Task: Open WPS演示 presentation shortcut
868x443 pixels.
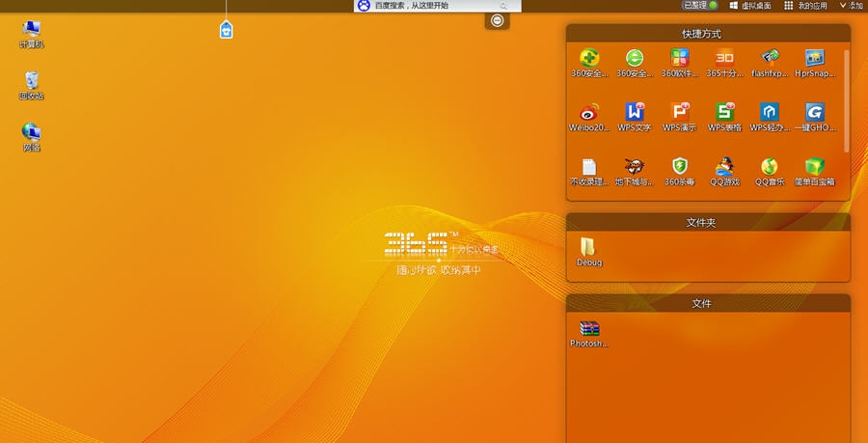Action: click(x=679, y=118)
